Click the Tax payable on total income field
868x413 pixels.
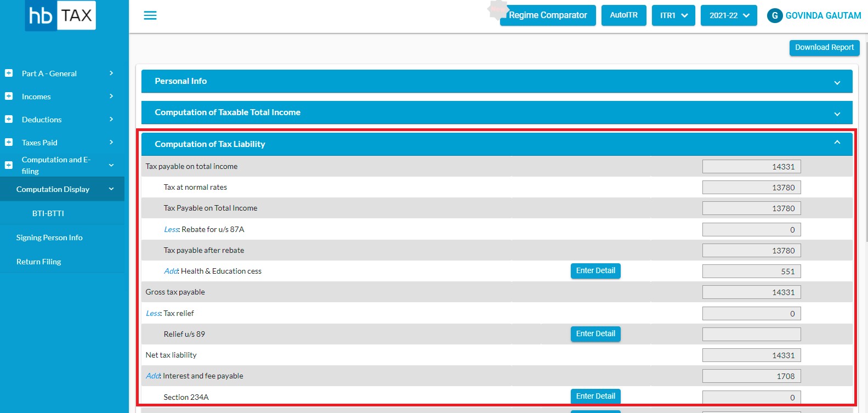pos(752,167)
